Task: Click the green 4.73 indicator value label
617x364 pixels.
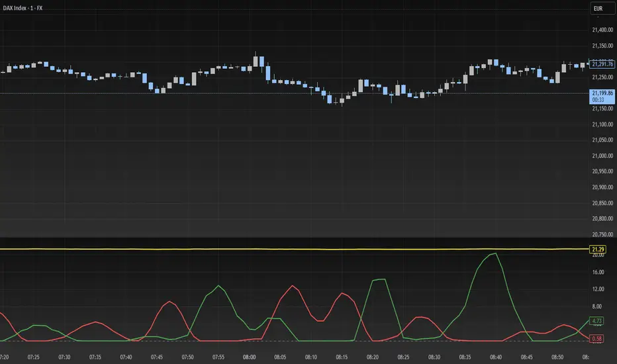Action: click(x=598, y=321)
